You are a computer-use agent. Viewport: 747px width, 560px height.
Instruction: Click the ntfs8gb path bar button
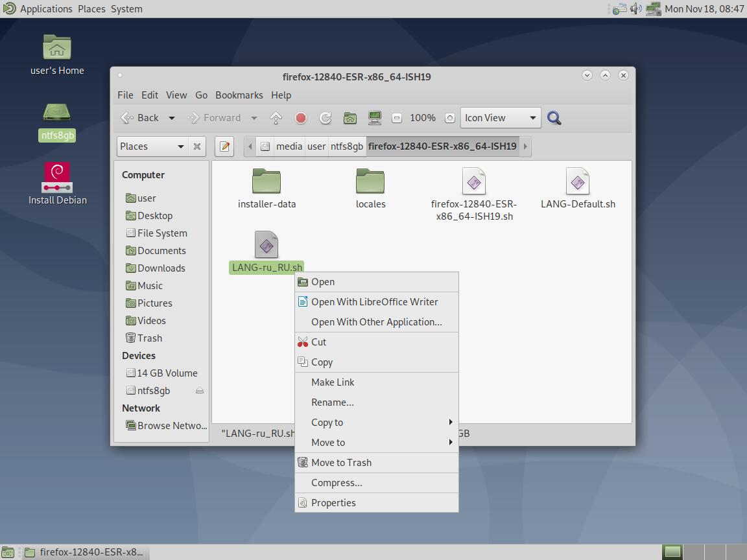point(347,146)
